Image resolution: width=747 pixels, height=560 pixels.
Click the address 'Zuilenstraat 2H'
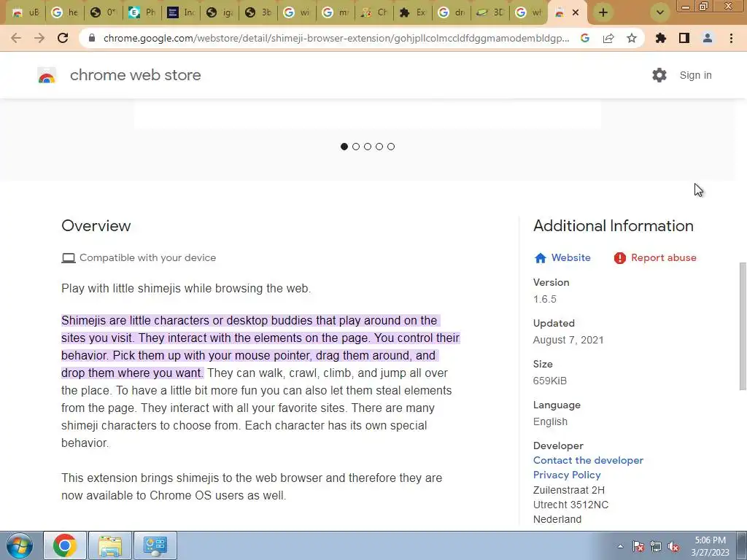(569, 490)
